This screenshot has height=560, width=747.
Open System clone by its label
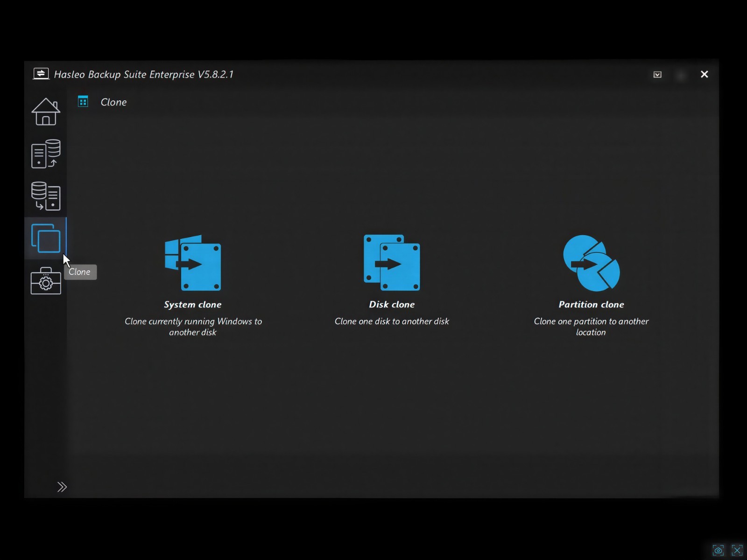(193, 305)
